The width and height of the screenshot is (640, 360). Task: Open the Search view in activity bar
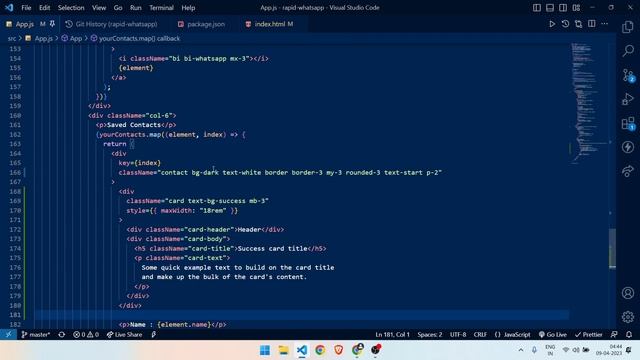[628, 51]
